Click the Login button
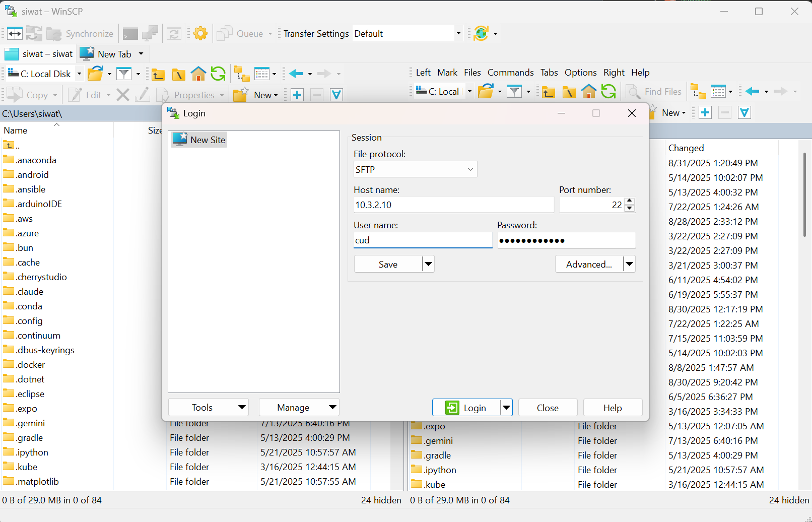 (466, 408)
